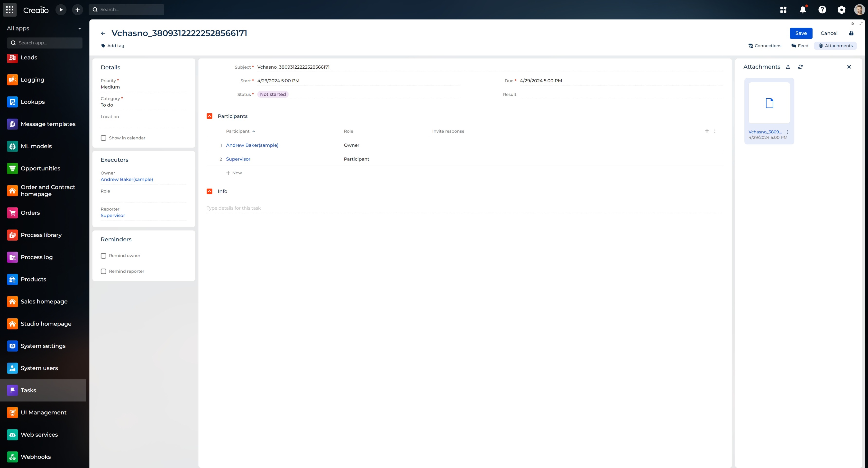Click the Save button
This screenshot has height=468, width=868.
tap(801, 33)
